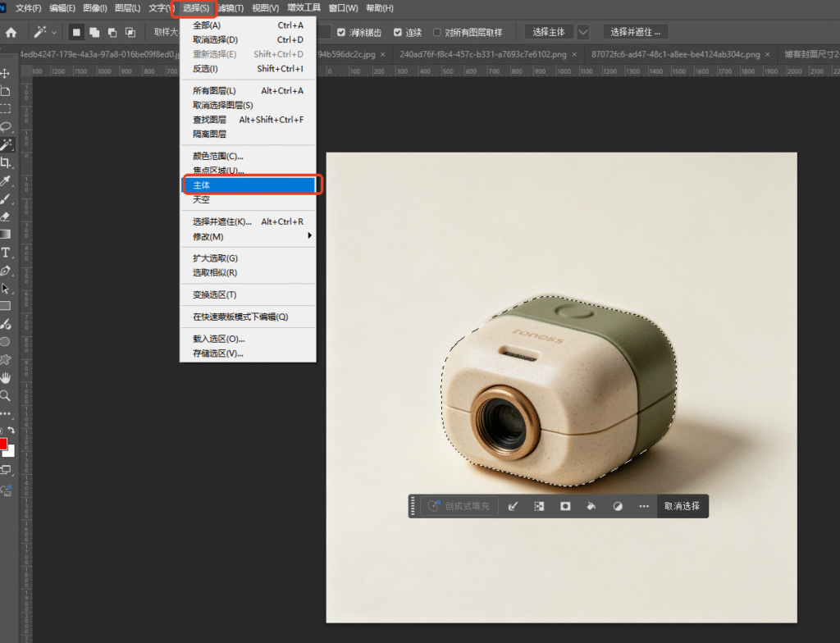The height and width of the screenshot is (643, 840).
Task: Choose 全部(A) in the Select menu
Action: pyautogui.click(x=248, y=25)
